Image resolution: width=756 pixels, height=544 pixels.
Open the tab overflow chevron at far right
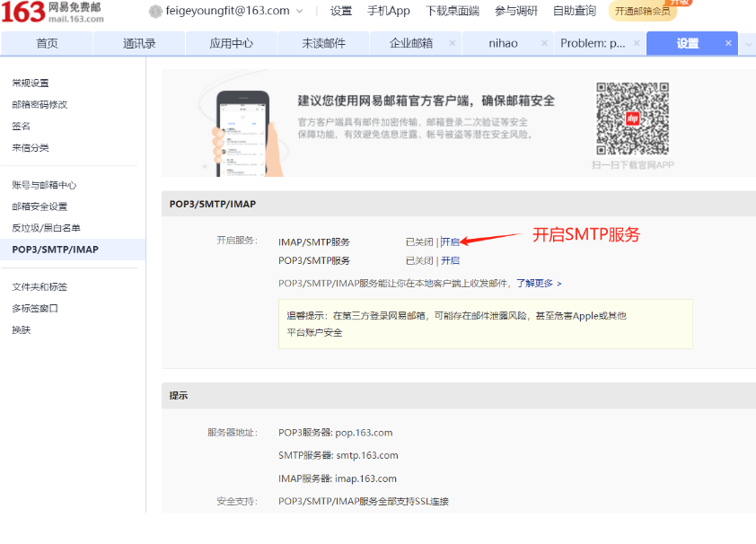tap(748, 44)
